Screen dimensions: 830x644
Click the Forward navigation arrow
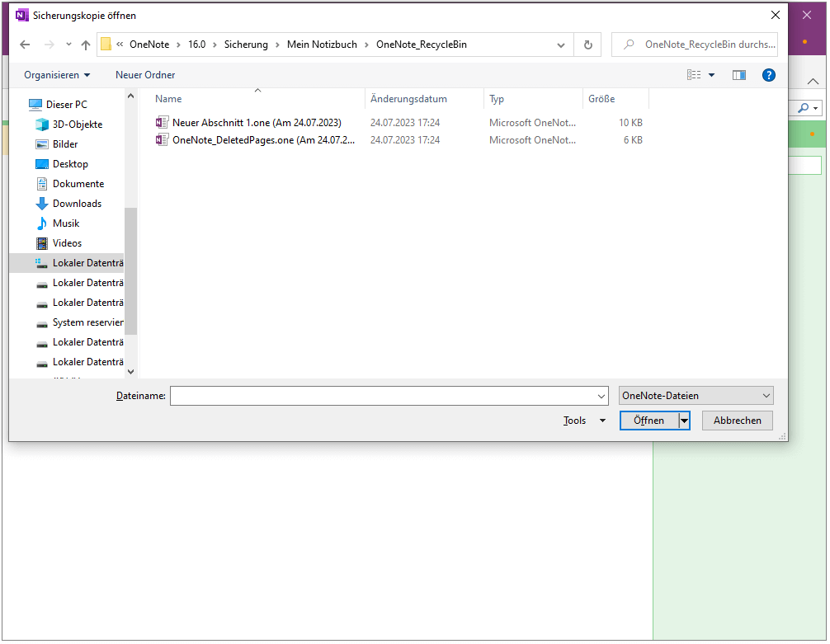(48, 45)
